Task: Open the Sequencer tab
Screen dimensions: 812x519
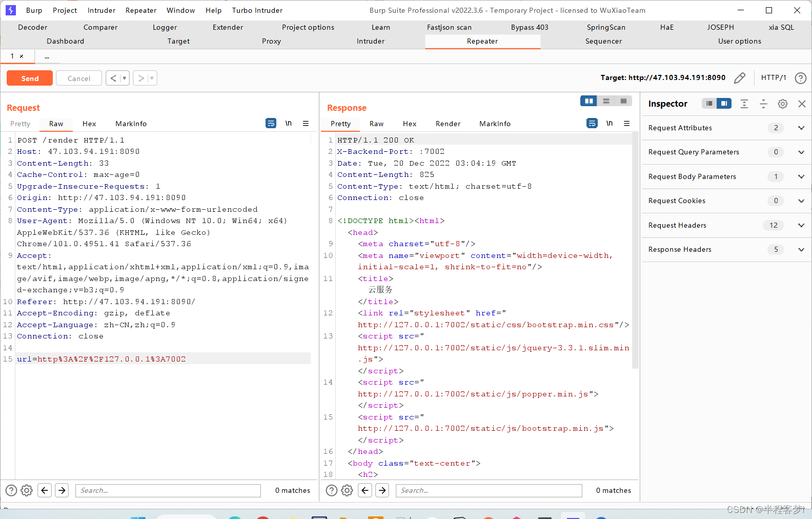Action: tap(603, 41)
